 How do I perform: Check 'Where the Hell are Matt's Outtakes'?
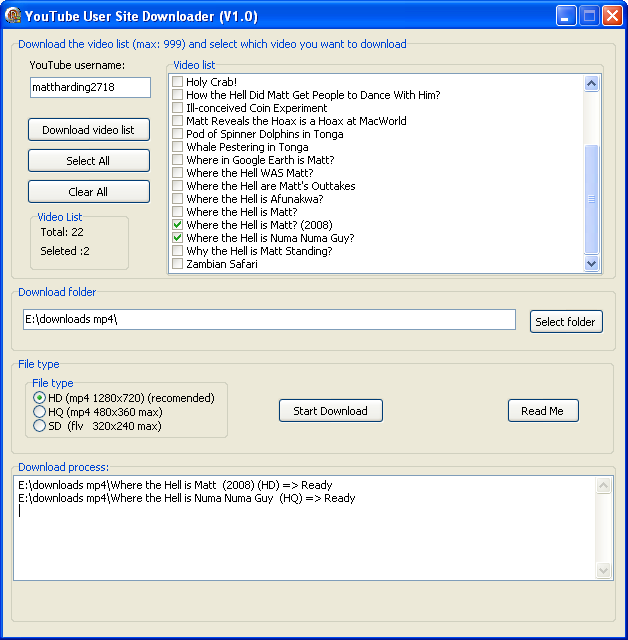click(178, 186)
